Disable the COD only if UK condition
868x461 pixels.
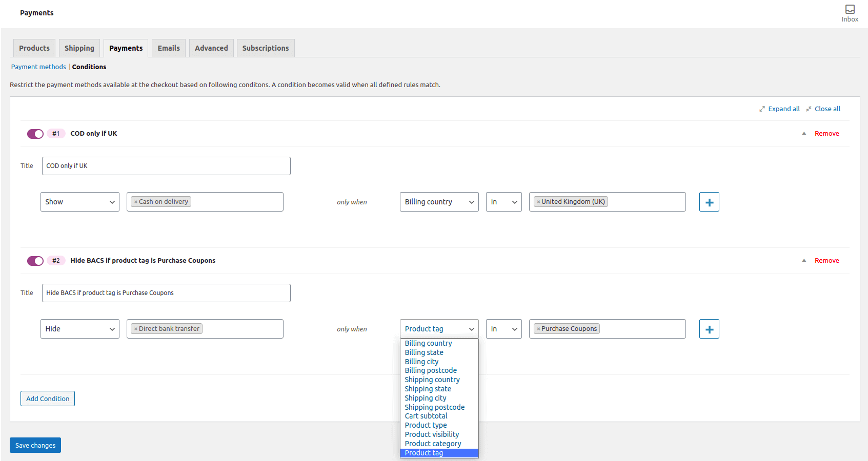pyautogui.click(x=35, y=133)
